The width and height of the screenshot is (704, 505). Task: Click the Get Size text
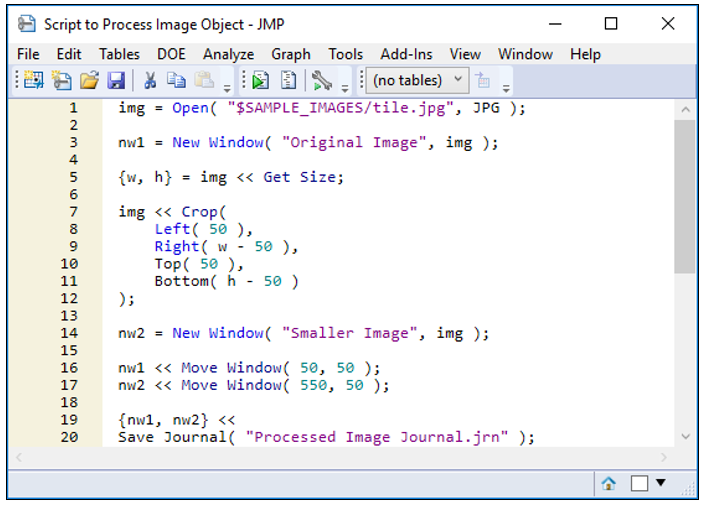tap(299, 177)
